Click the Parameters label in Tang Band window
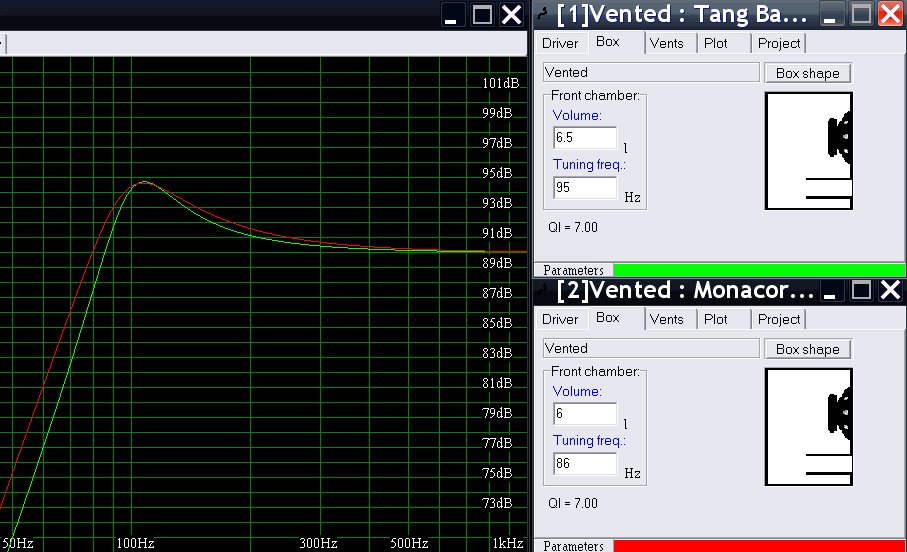The width and height of the screenshot is (907, 552). tap(573, 270)
